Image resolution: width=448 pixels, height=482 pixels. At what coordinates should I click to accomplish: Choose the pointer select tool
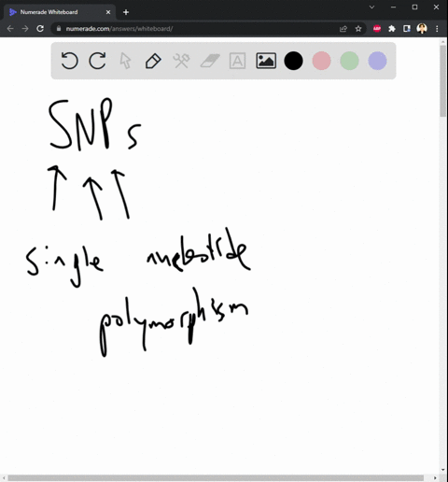point(125,61)
